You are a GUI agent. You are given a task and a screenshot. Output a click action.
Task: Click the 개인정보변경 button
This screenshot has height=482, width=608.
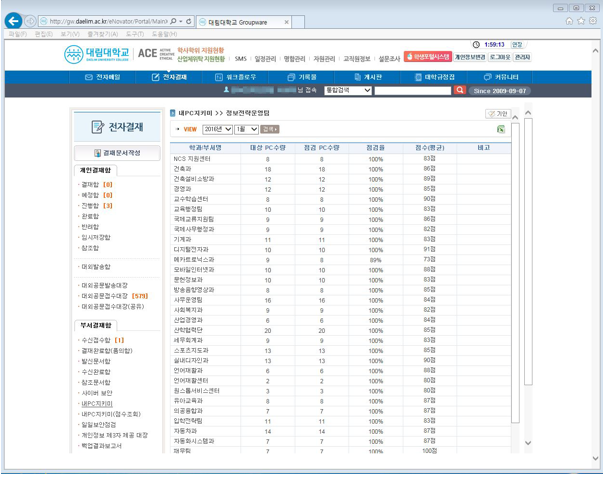[x=470, y=57]
